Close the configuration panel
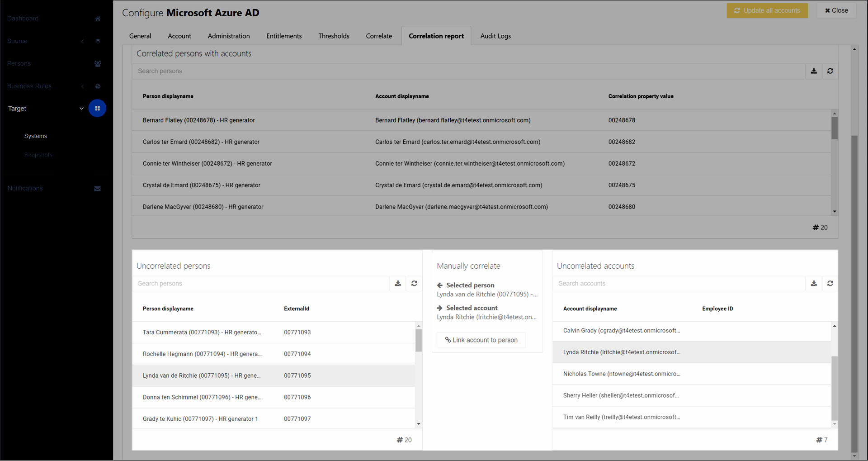The image size is (868, 461). (836, 11)
